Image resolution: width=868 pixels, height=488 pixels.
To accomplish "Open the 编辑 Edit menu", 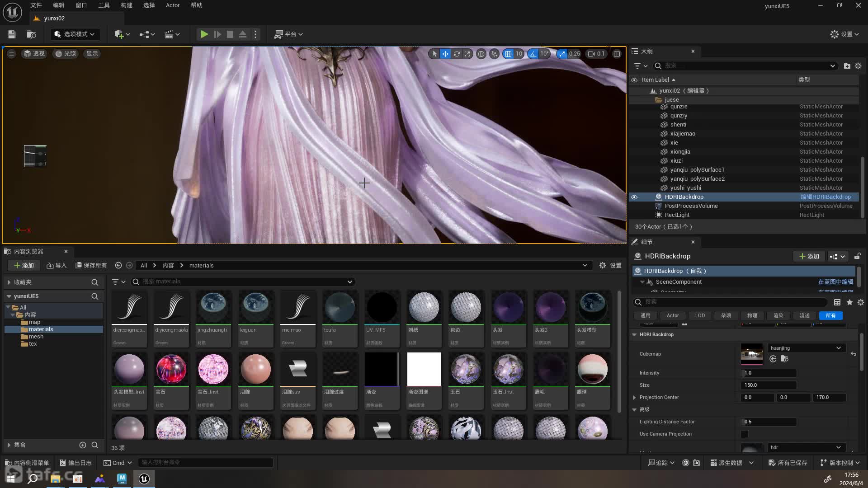I will coord(59,5).
